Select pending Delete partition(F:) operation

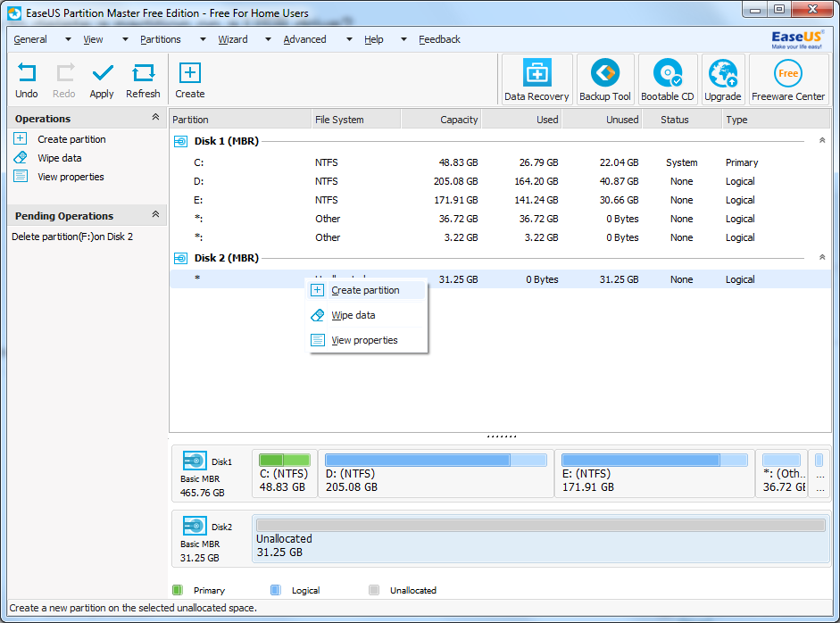[x=72, y=237]
